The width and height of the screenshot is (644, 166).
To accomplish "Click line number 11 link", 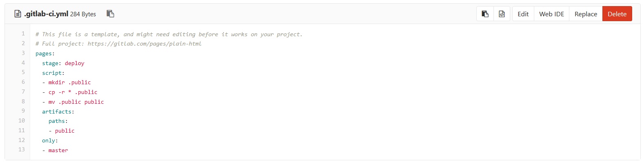I will 22,130.
